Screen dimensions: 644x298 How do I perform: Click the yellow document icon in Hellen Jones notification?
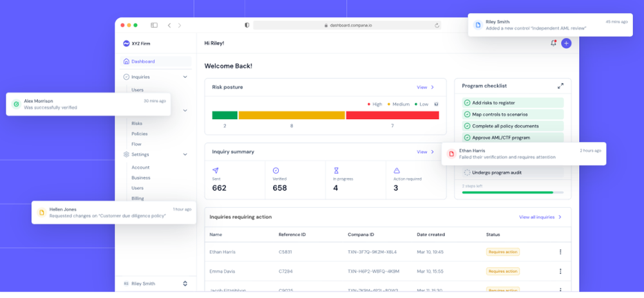(41, 212)
